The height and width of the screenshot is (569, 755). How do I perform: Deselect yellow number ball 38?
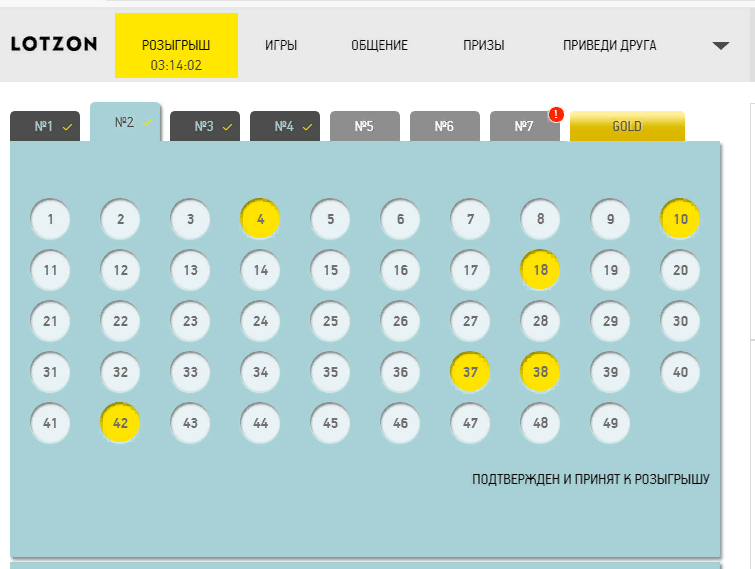[540, 372]
